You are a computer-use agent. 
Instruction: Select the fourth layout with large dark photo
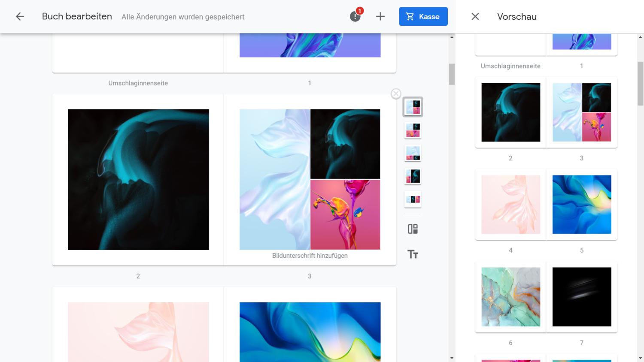pyautogui.click(x=413, y=176)
